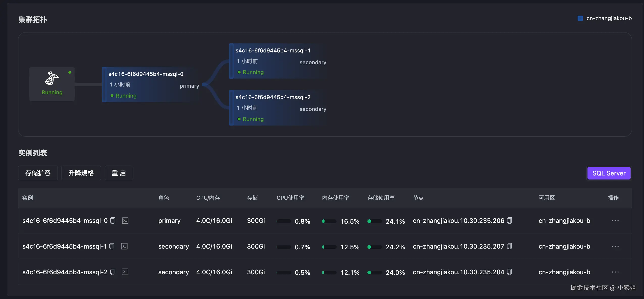The image size is (644, 299).
Task: Open terminal for the mssql-2 instance
Action: click(x=125, y=272)
